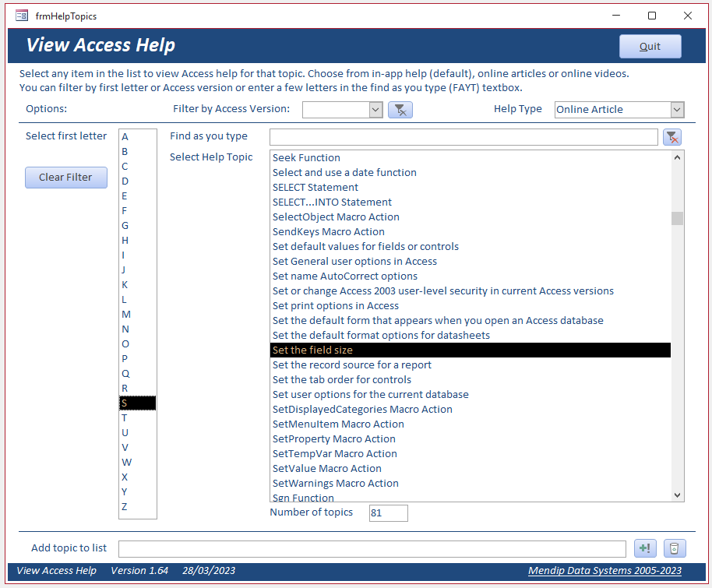Select 'SetTempVar Macro Action' topic
The image size is (712, 588).
[471, 453]
